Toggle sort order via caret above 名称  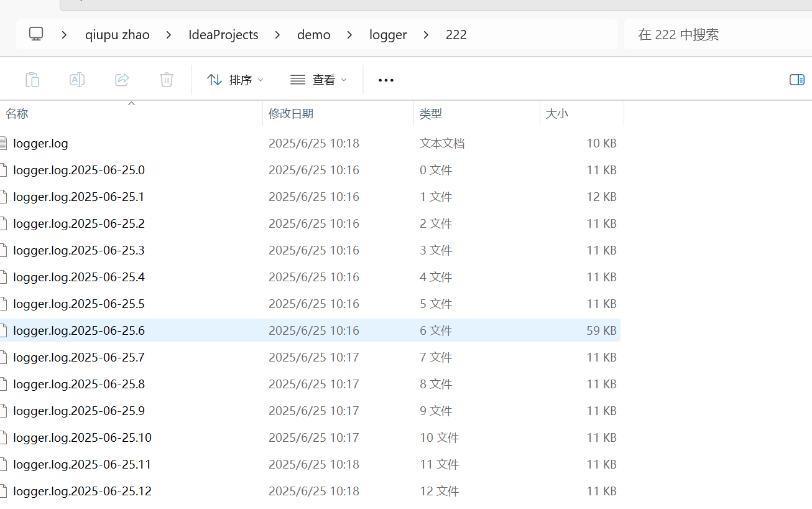pos(131,103)
